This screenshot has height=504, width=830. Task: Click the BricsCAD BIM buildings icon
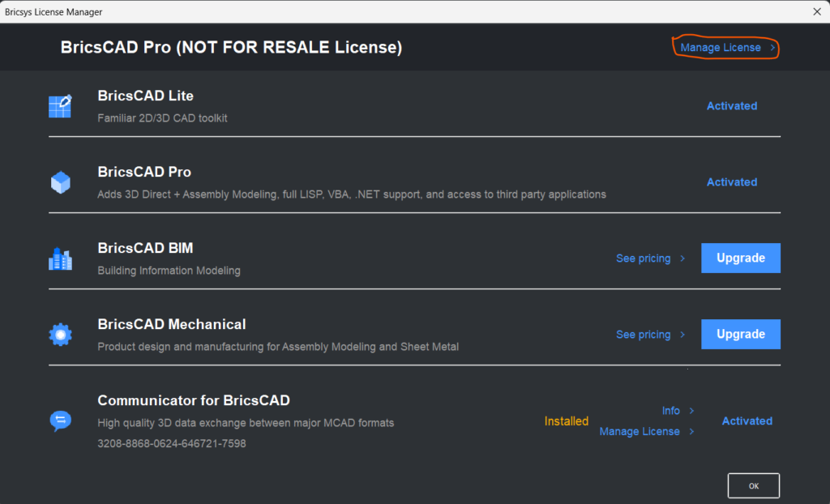[60, 258]
